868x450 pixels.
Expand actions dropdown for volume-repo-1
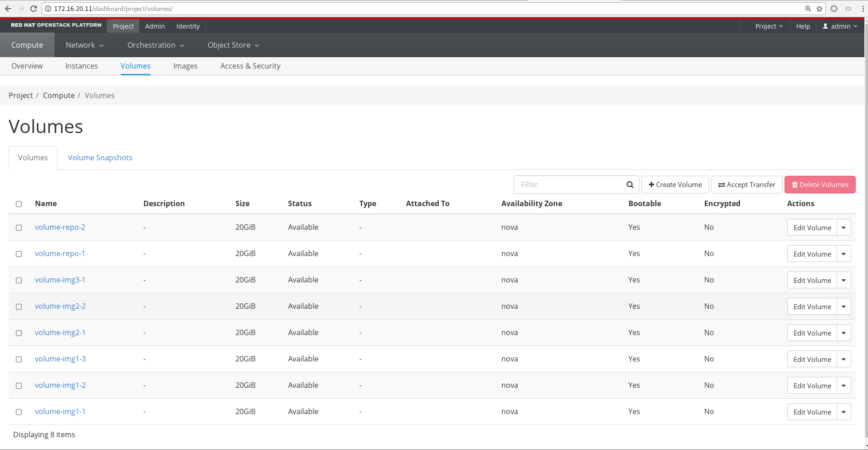coord(843,254)
